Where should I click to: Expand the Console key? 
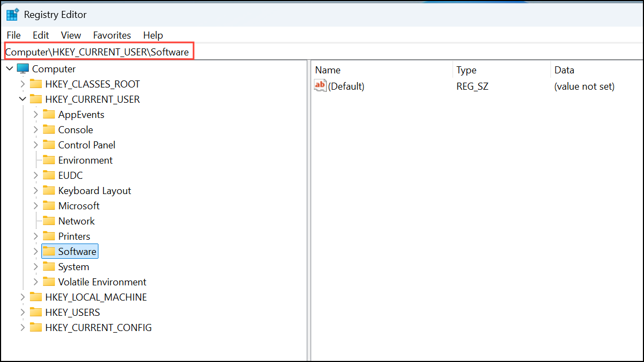coord(36,130)
